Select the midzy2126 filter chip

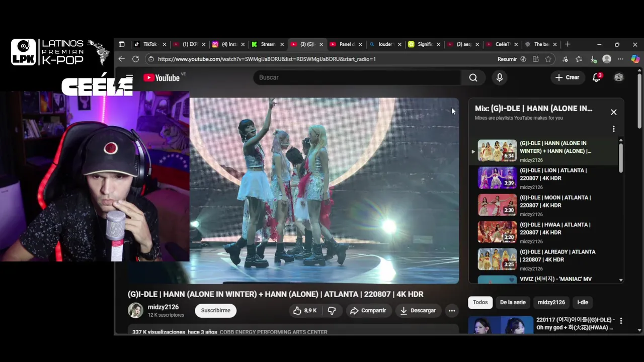tap(551, 302)
